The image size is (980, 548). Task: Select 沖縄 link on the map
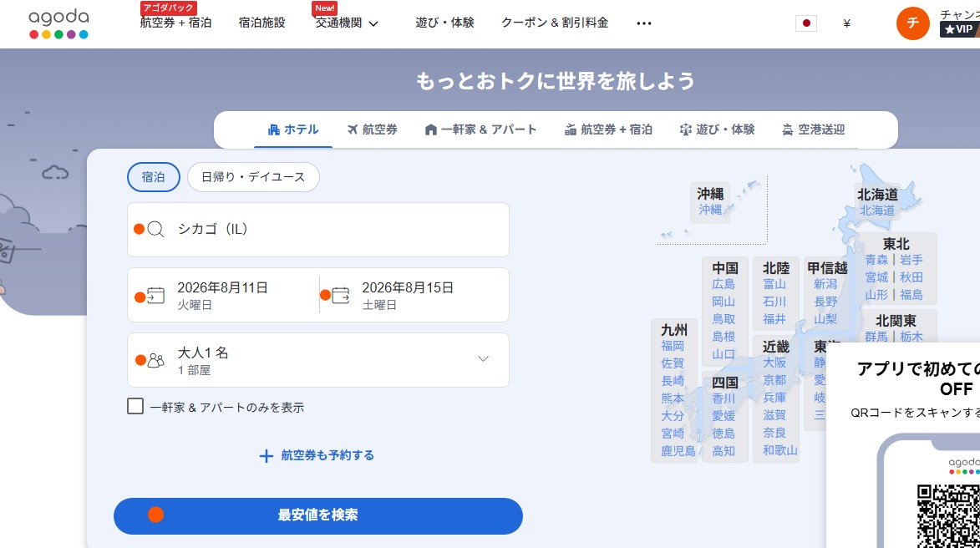tap(711, 210)
